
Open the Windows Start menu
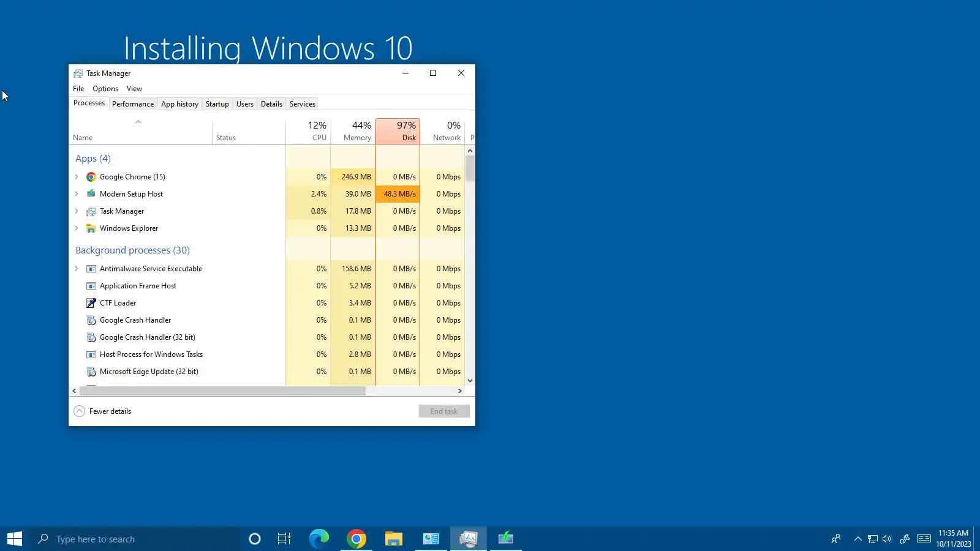15,539
